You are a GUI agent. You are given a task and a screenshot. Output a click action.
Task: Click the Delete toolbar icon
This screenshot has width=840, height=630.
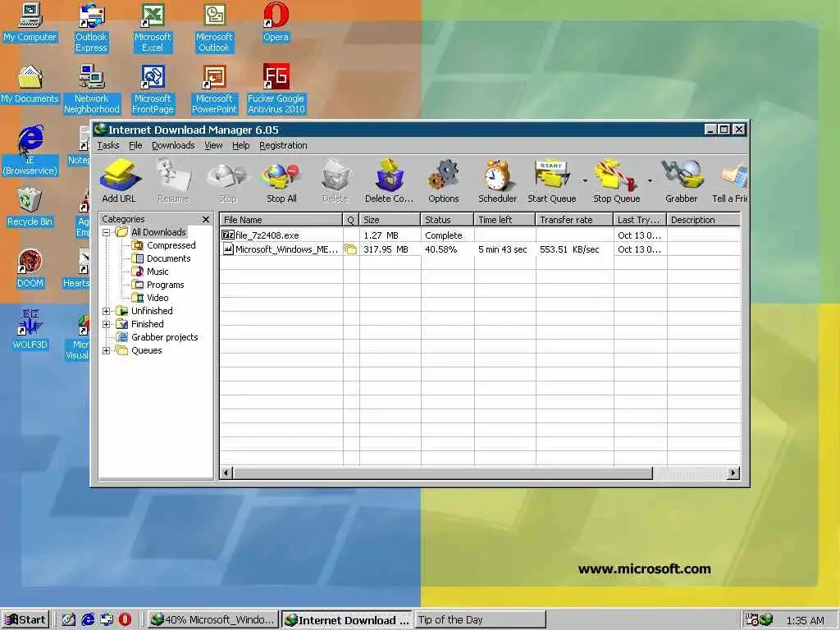pos(336,180)
